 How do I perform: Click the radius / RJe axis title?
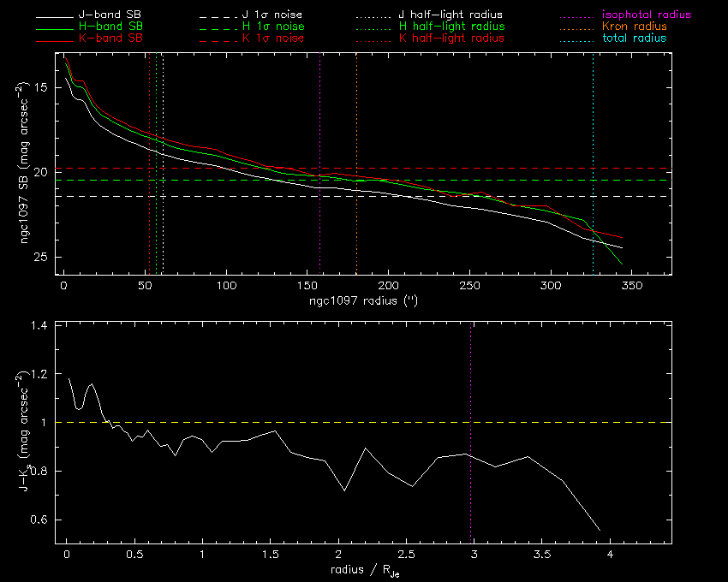(x=365, y=570)
